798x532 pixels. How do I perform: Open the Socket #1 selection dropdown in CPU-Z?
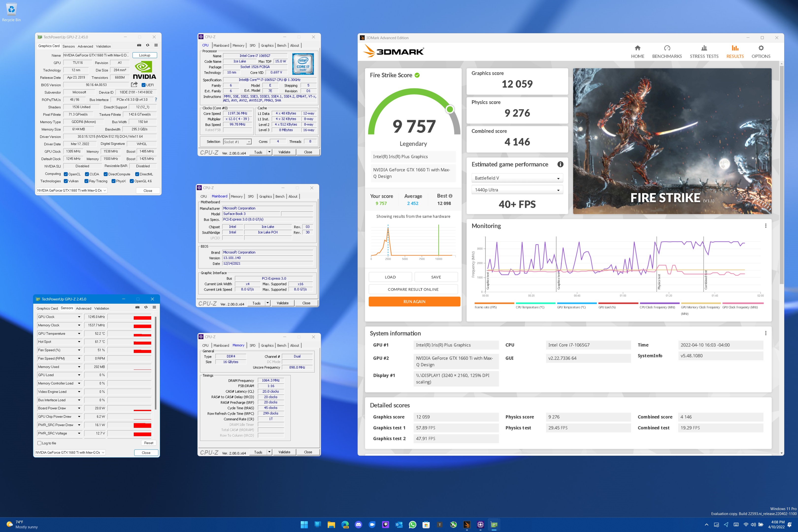[237, 142]
